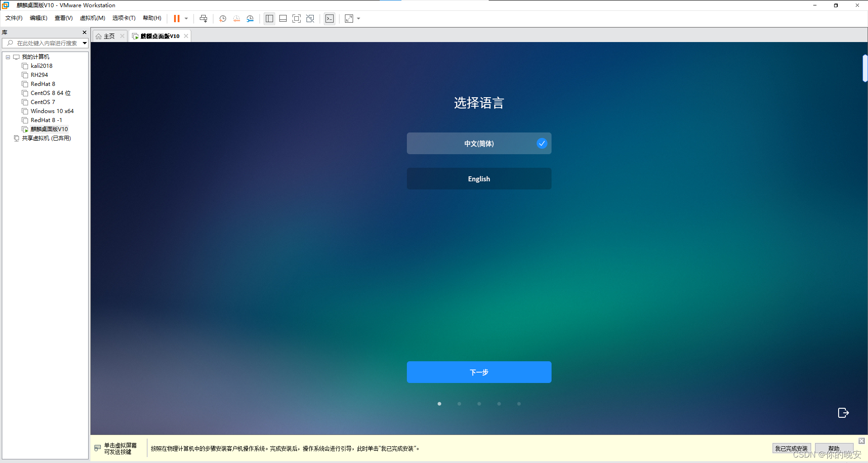Click the 帮助 button in hint bar
This screenshot has width=868, height=463.
(x=834, y=449)
